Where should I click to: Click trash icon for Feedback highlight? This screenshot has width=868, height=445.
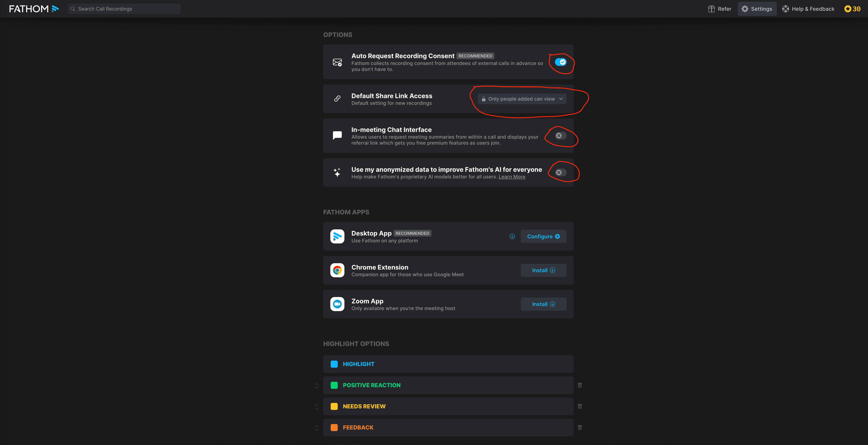pos(579,428)
